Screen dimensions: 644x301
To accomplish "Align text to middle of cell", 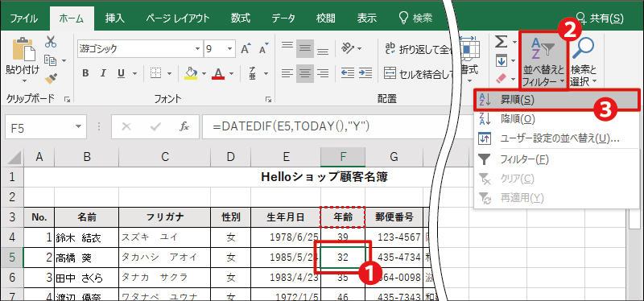I will [305, 48].
